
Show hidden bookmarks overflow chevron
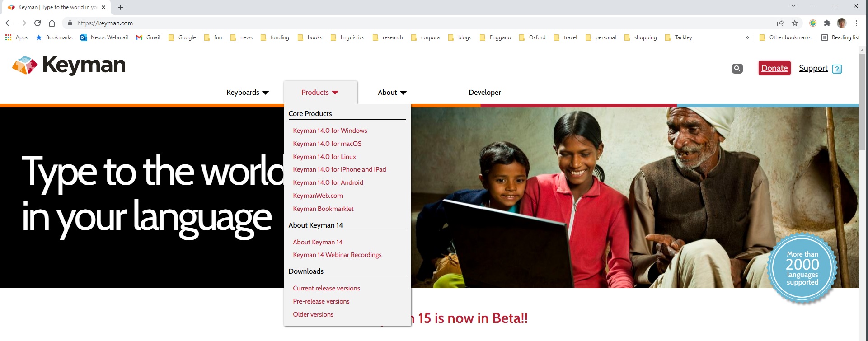click(747, 37)
